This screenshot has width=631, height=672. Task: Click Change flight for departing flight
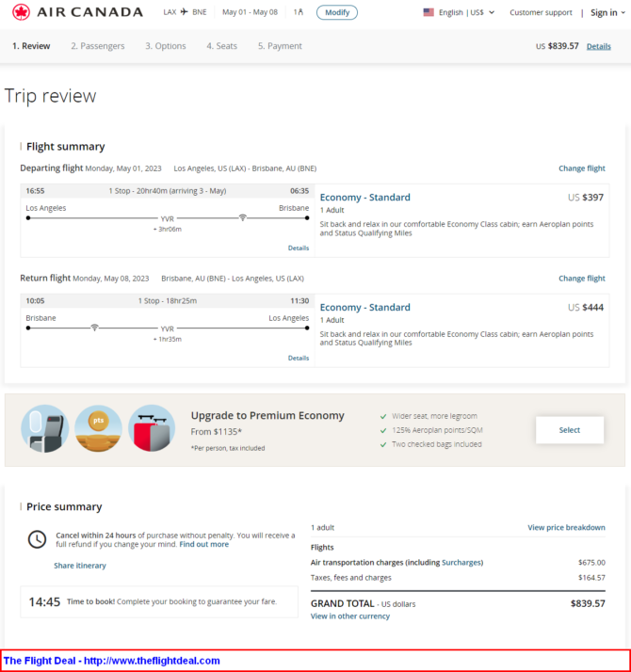coord(582,168)
